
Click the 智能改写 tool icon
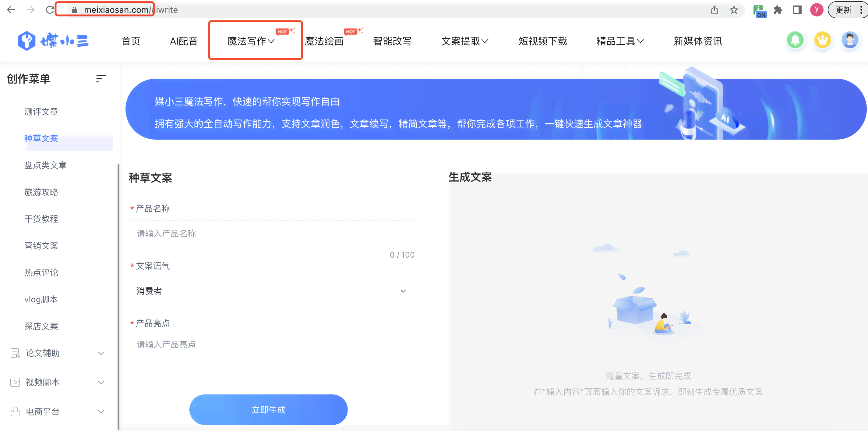pos(393,41)
